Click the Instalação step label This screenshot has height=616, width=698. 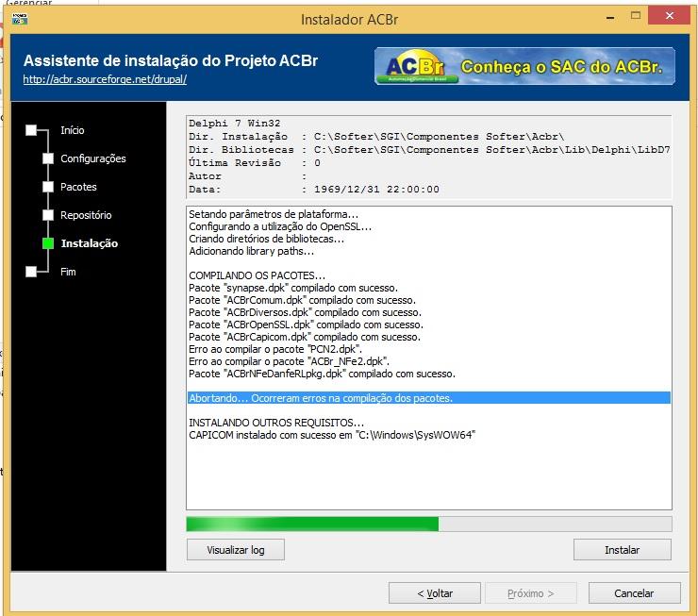tap(89, 243)
